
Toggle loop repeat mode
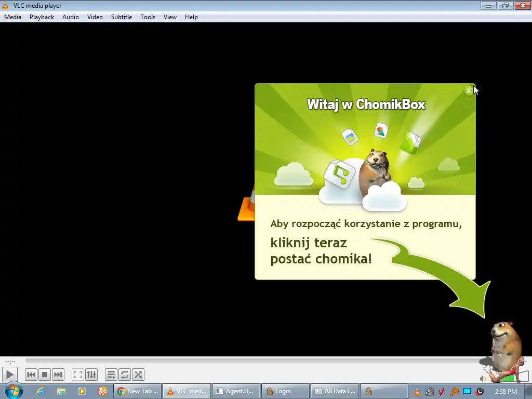pyautogui.click(x=124, y=375)
